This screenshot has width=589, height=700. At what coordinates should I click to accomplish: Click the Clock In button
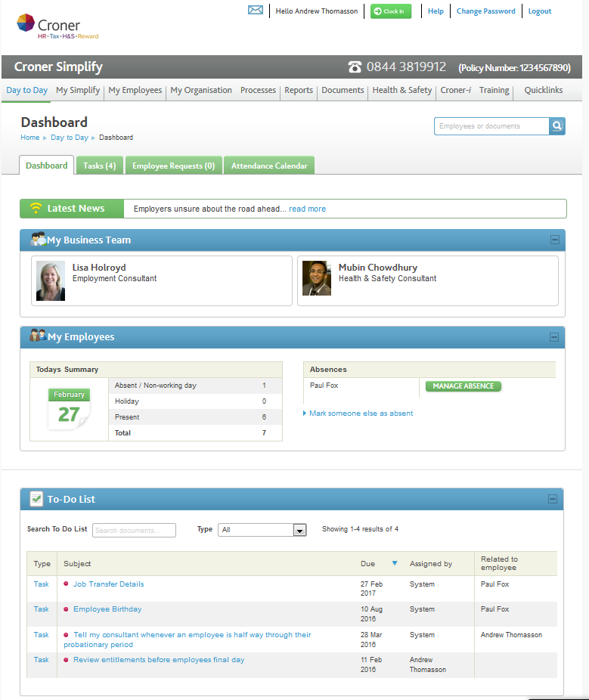point(391,11)
